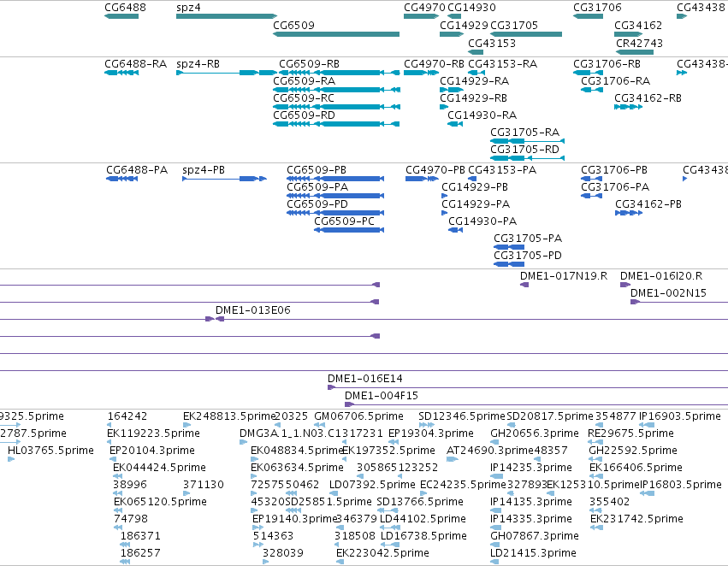
Task: Select the CG14929-RA transcript
Action: click(452, 90)
